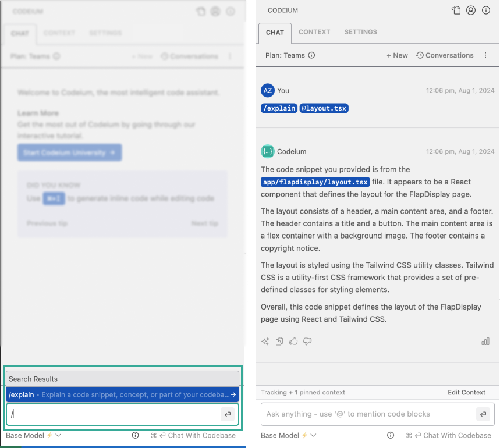Click Search Results header
The width and height of the screenshot is (500, 448).
(x=122, y=379)
